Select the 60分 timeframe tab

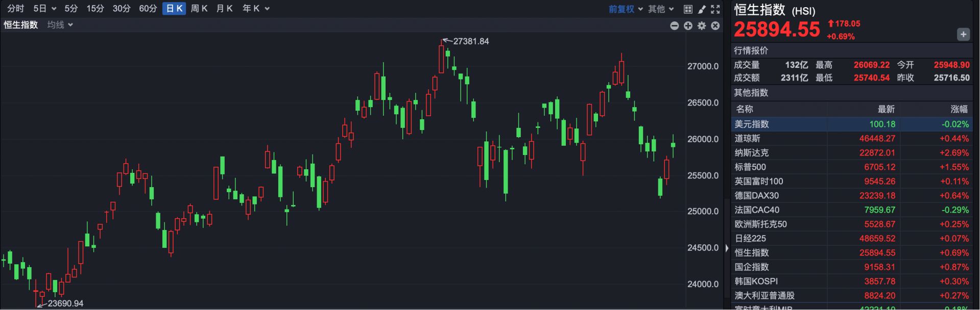click(x=148, y=9)
